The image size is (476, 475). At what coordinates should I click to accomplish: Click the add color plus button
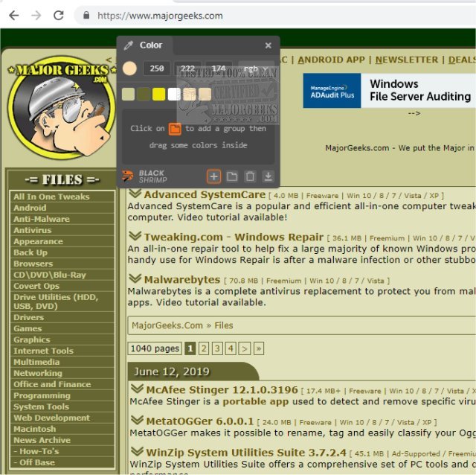213,176
